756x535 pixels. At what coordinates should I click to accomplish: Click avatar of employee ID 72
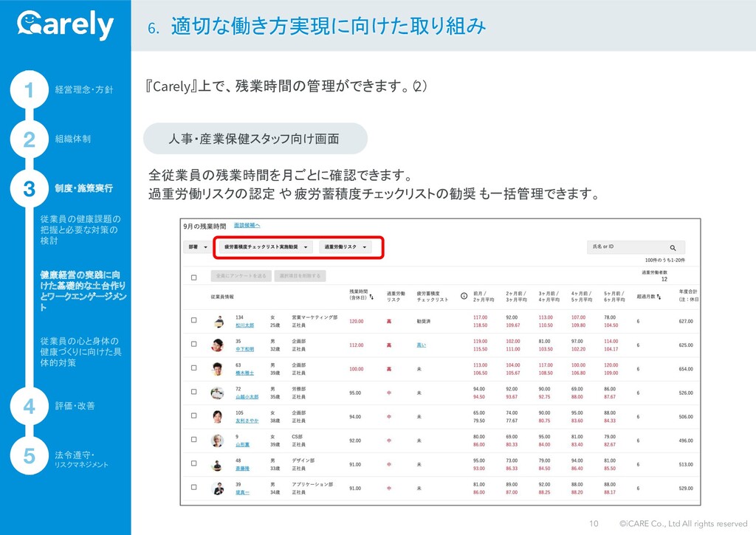coord(218,393)
